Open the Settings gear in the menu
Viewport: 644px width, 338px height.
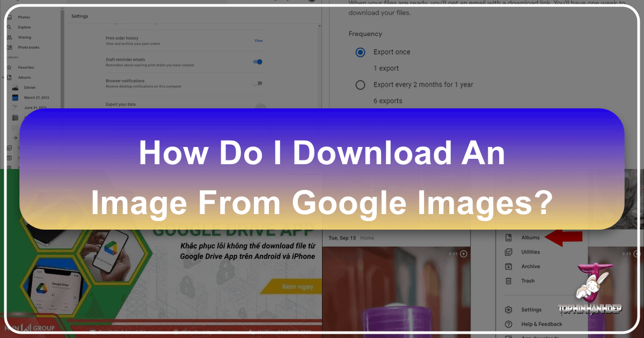tap(508, 310)
